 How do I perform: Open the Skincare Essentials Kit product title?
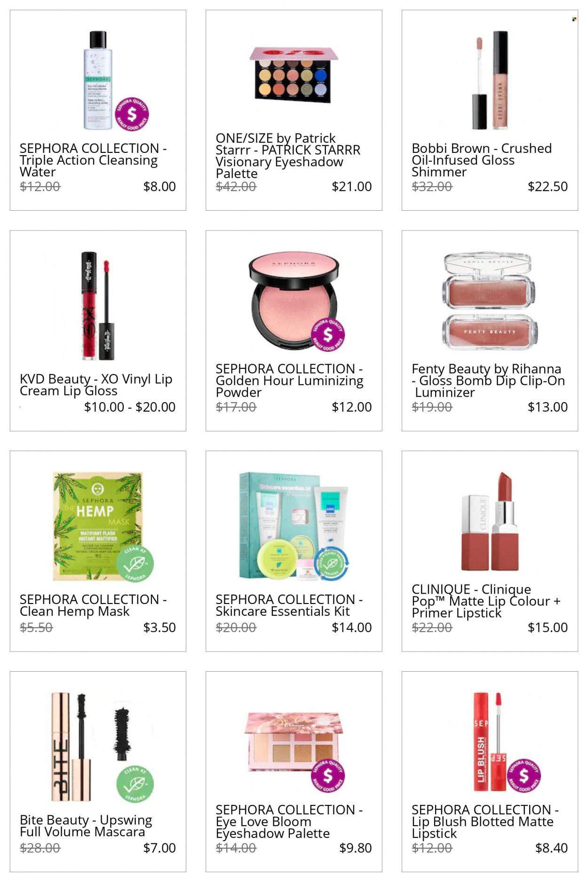pyautogui.click(x=289, y=605)
